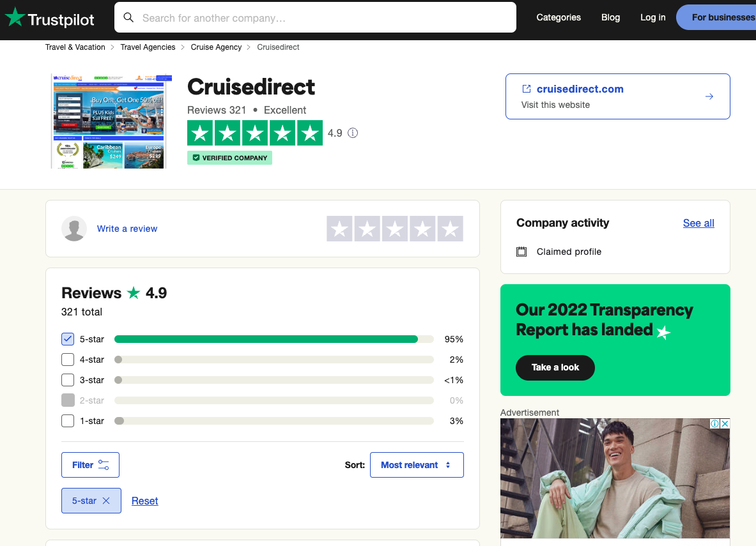The width and height of the screenshot is (756, 546).
Task: Click the external link icon beside cruisedirect.com
Action: pos(527,89)
